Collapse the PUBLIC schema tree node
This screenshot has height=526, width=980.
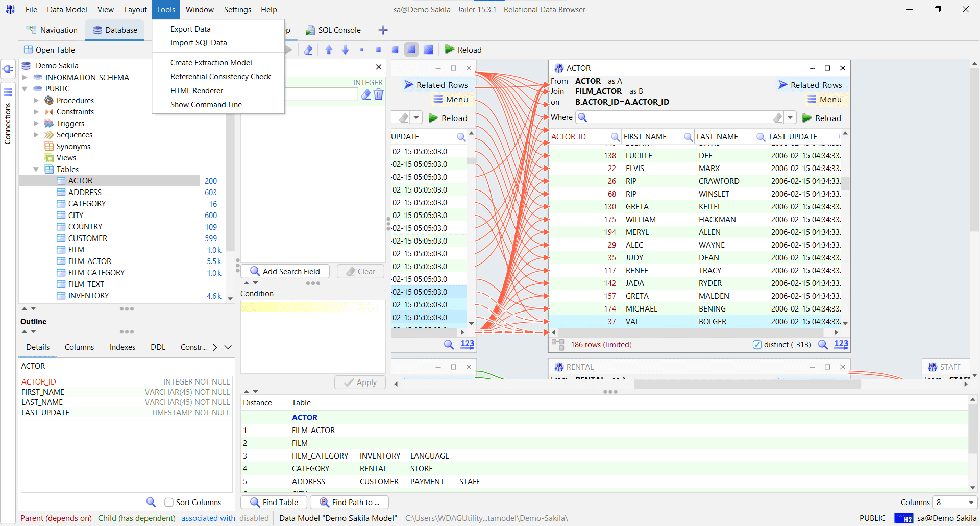[x=24, y=89]
